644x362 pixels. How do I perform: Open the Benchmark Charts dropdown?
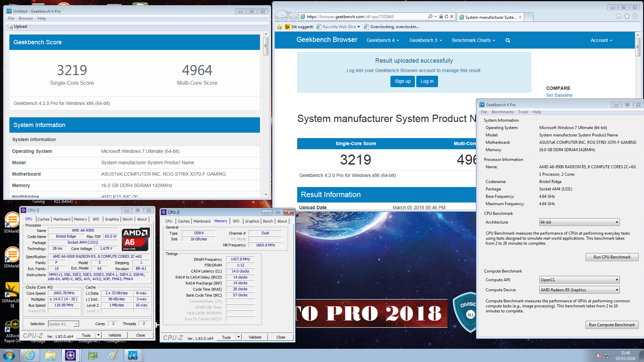pyautogui.click(x=473, y=40)
